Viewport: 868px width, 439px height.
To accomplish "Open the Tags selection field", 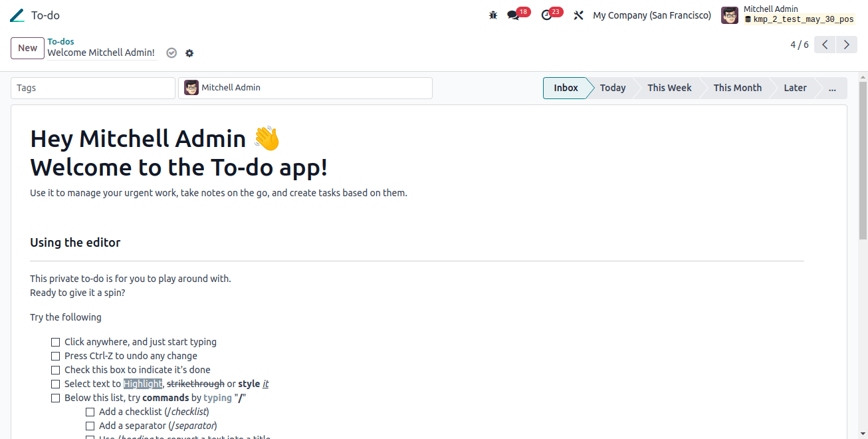I will (x=93, y=88).
